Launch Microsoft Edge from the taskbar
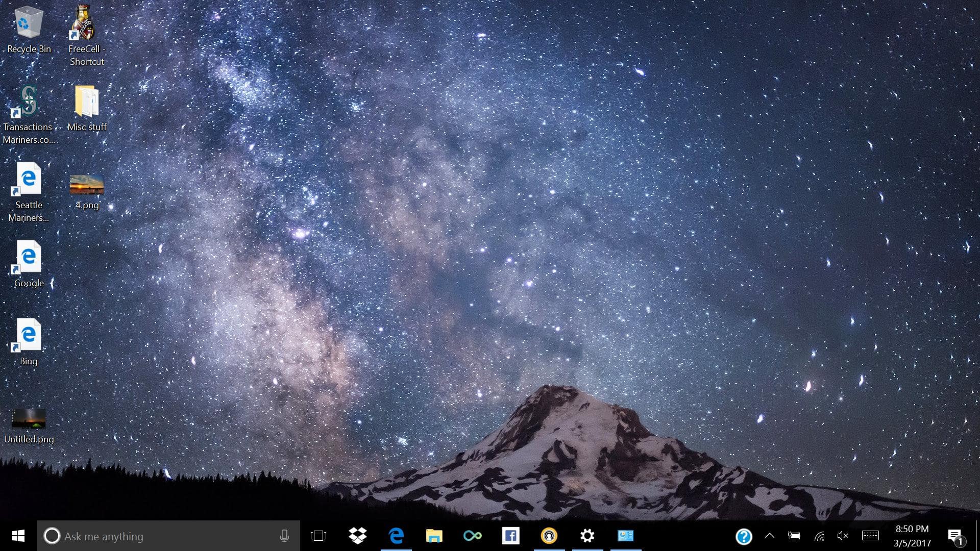The image size is (980, 551). (x=396, y=536)
